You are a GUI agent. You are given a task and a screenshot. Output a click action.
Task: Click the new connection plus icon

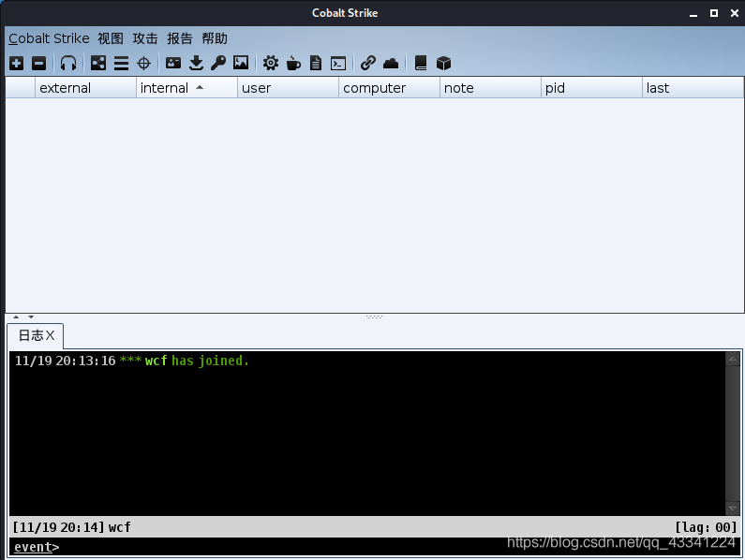coord(17,63)
